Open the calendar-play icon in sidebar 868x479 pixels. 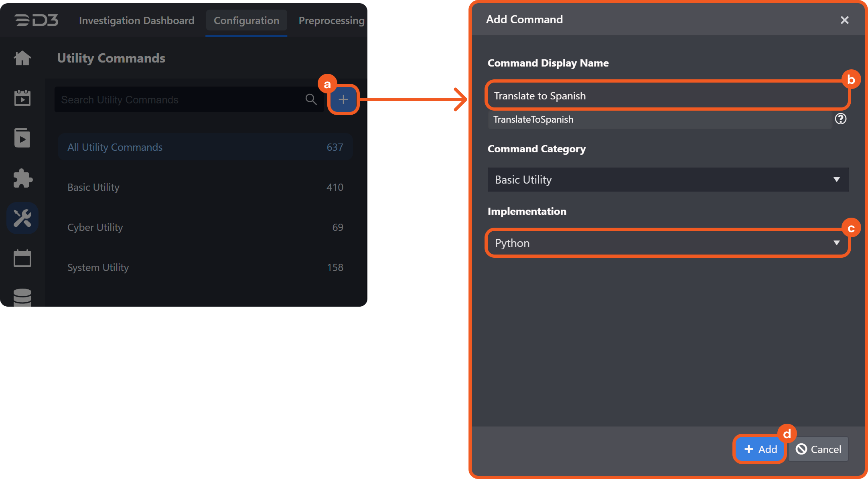(22, 98)
